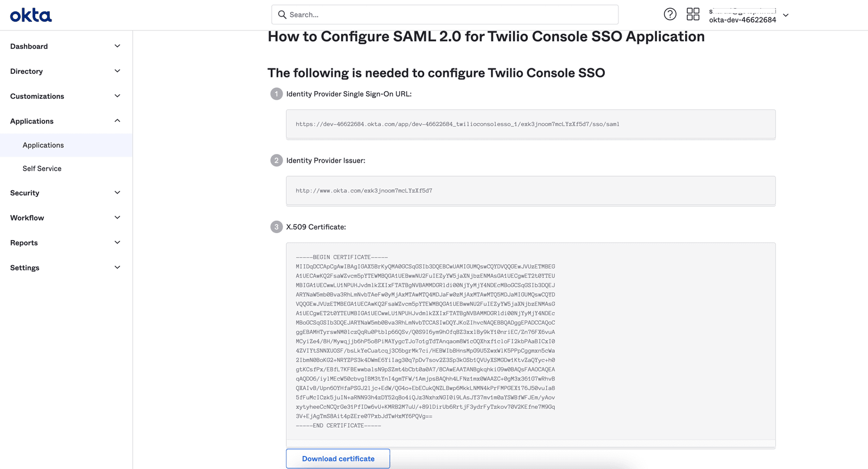868x469 pixels.
Task: Click the Okta logo
Action: pos(30,15)
